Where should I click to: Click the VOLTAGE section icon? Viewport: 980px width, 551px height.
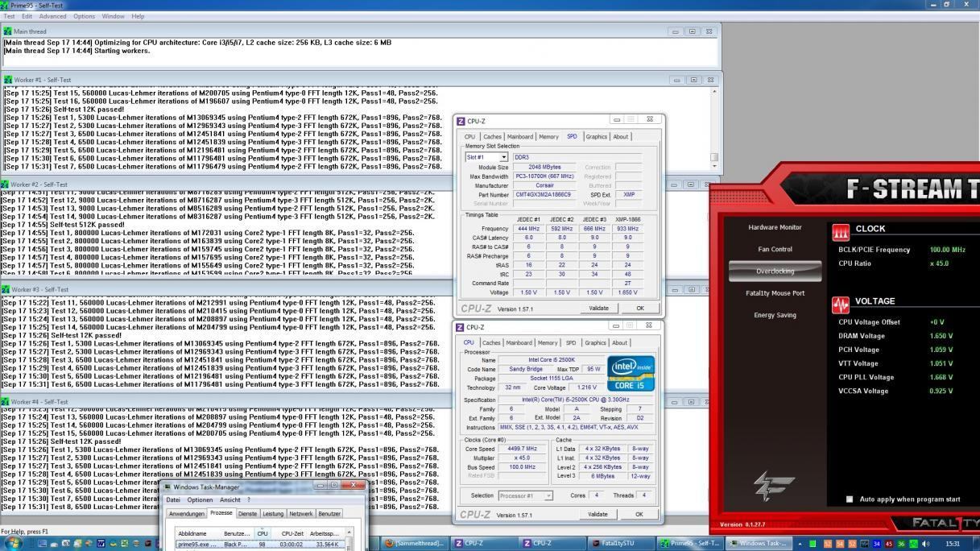tap(841, 305)
